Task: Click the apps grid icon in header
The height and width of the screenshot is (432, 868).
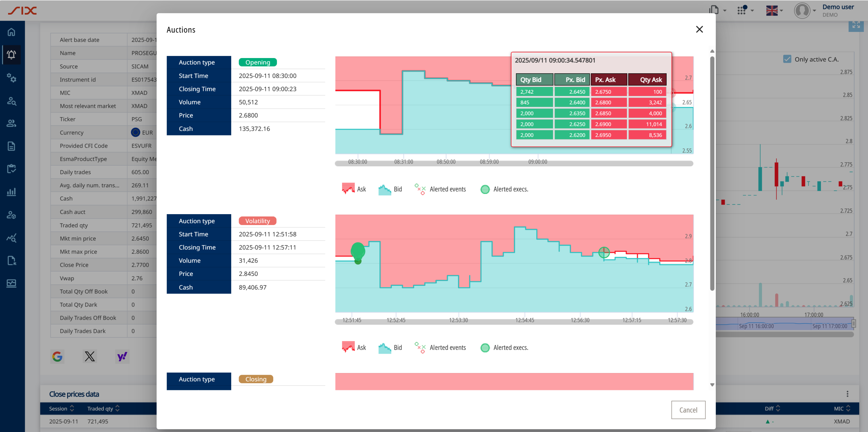Action: click(742, 10)
